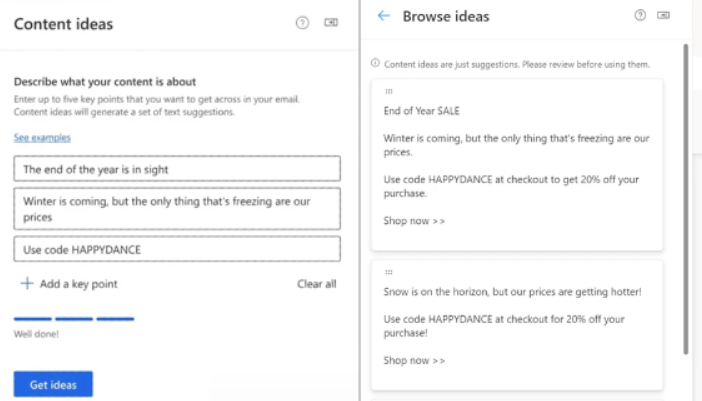Open help icon in Browse ideas header
This screenshot has height=401, width=702.
coord(640,16)
